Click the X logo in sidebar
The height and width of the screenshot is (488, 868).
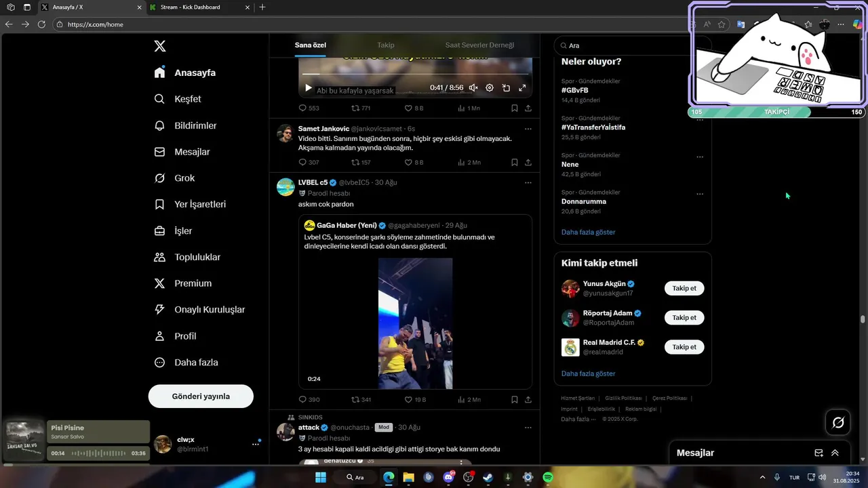click(x=160, y=46)
